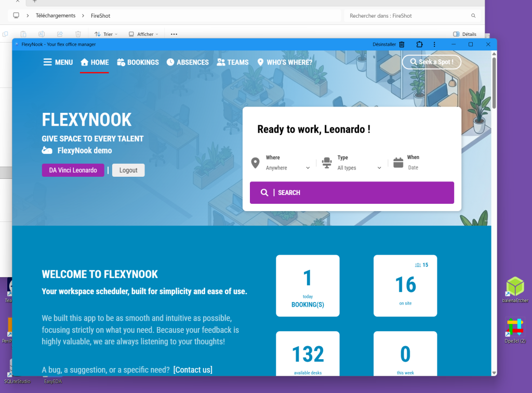Click the first chevron in the address bar

(x=28, y=16)
